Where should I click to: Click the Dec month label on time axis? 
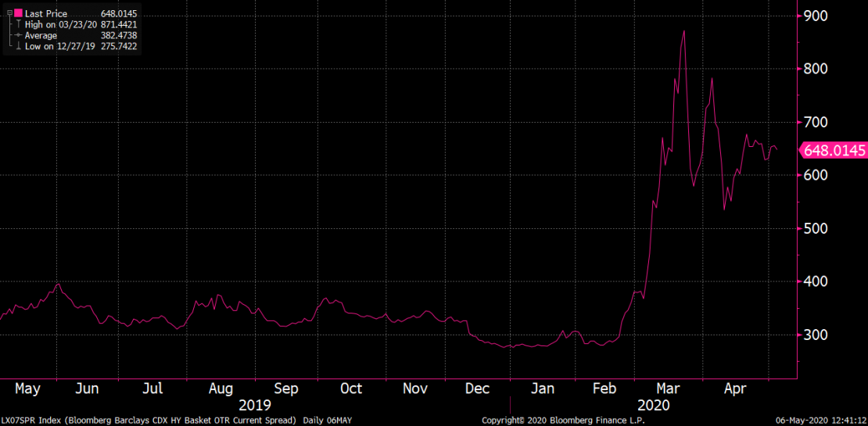tap(476, 388)
